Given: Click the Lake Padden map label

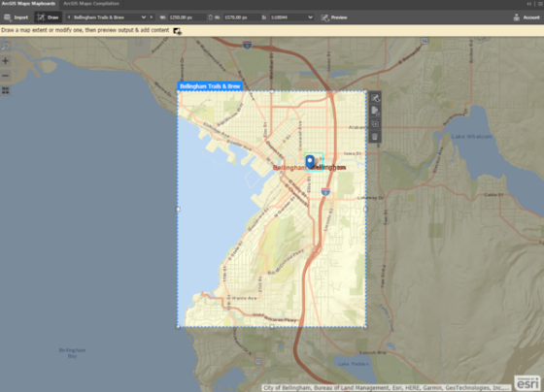Looking at the screenshot, I should click(354, 364).
